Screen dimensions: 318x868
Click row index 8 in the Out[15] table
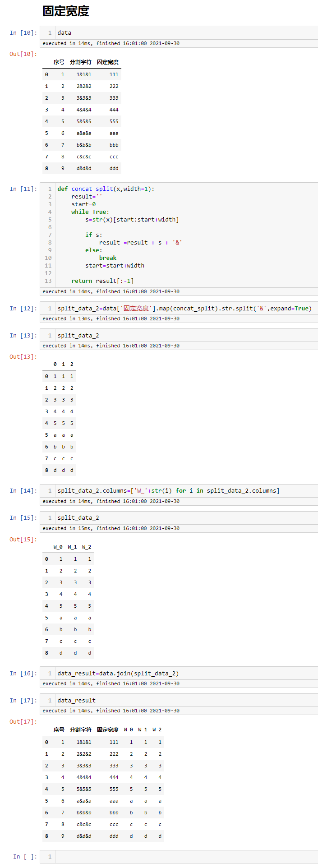[46, 653]
